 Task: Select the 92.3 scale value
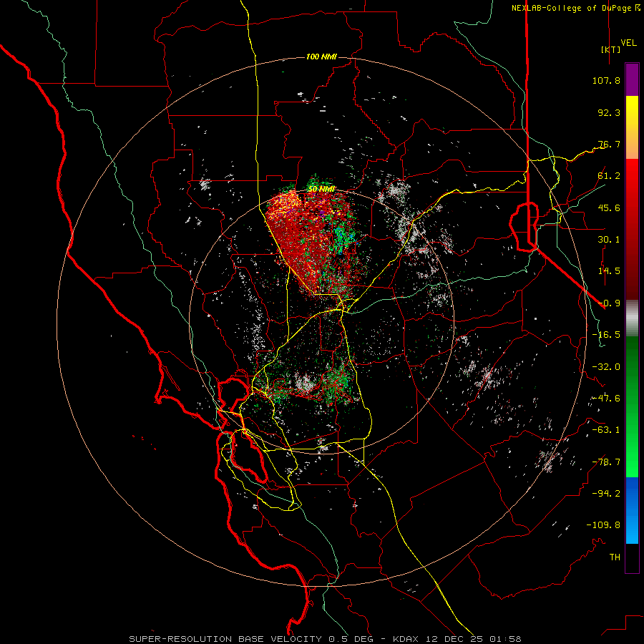point(609,112)
